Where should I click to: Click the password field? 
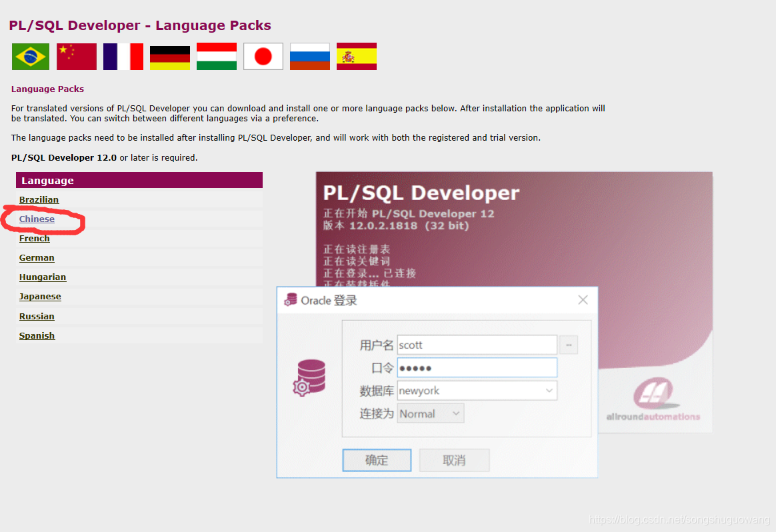click(x=477, y=368)
